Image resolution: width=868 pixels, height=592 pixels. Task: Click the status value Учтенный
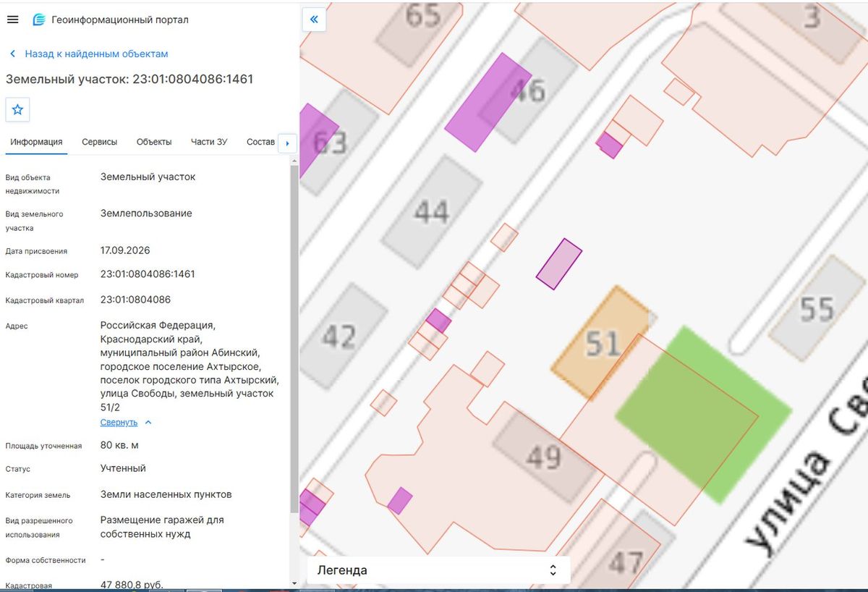pyautogui.click(x=123, y=468)
